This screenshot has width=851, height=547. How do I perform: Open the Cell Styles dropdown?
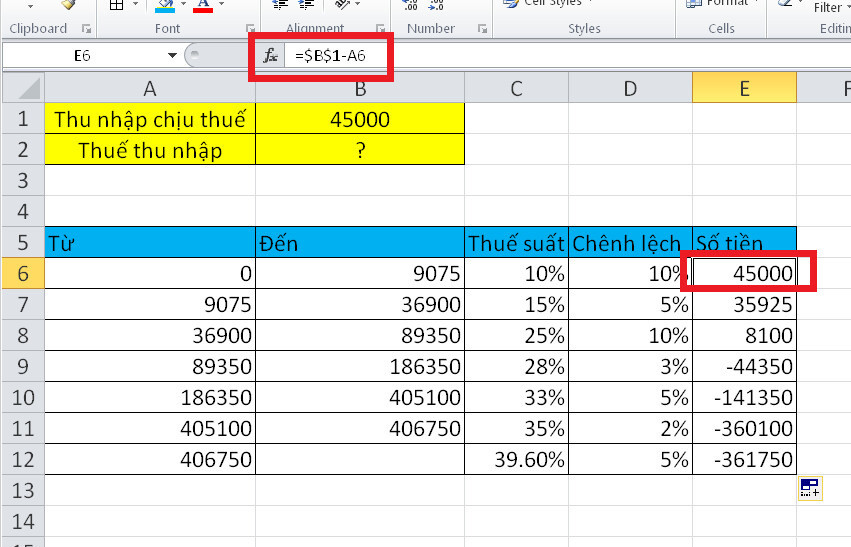click(548, 4)
